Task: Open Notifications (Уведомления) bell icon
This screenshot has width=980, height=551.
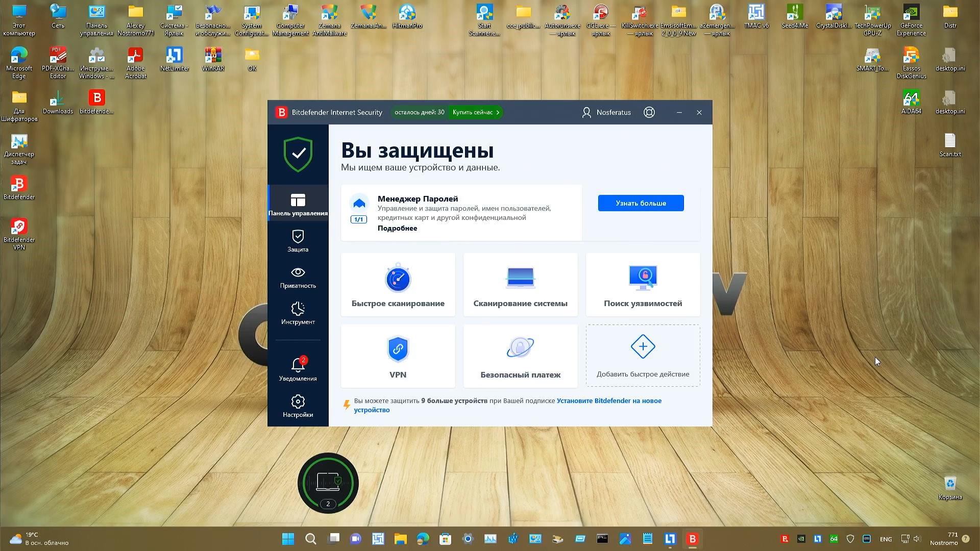Action: (x=298, y=369)
